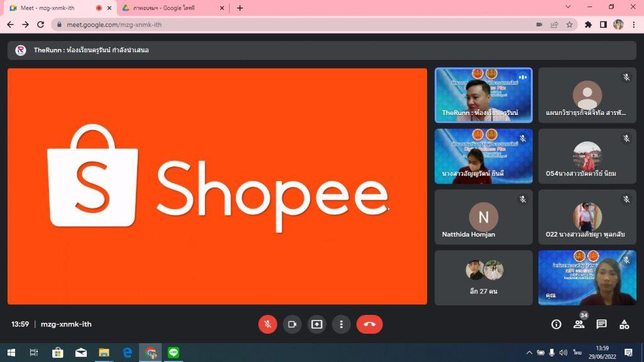Click the shared Shopee presentation screen

[x=217, y=186]
